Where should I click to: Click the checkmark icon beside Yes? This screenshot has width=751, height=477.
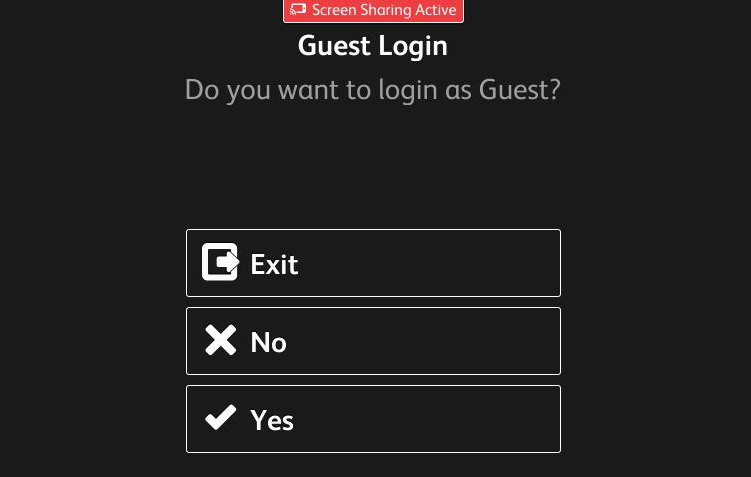[221, 418]
